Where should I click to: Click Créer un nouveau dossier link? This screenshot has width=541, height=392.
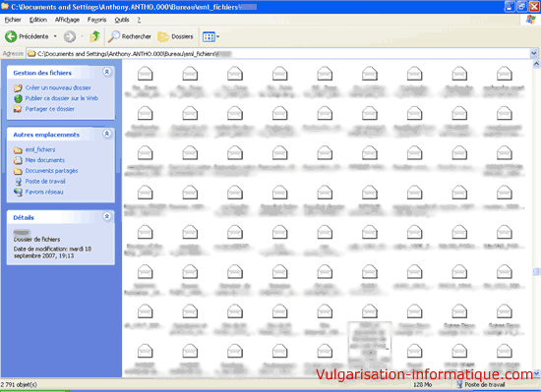tap(58, 87)
